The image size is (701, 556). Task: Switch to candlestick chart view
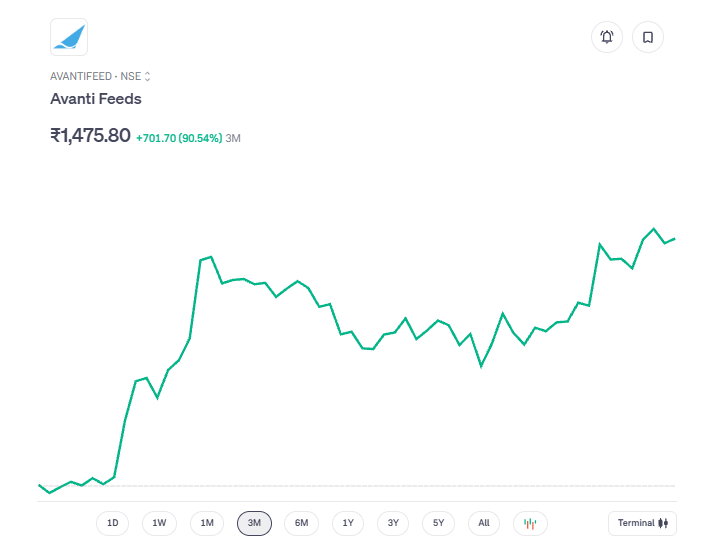point(530,523)
